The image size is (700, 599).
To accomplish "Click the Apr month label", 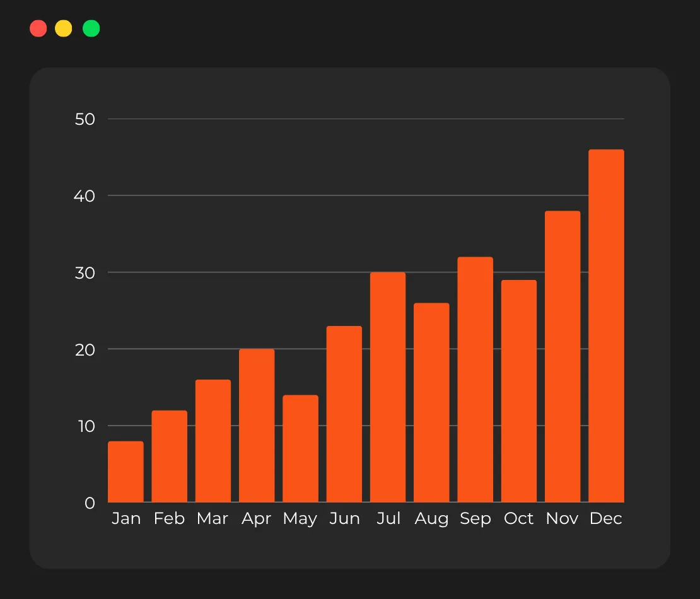I will tap(256, 520).
